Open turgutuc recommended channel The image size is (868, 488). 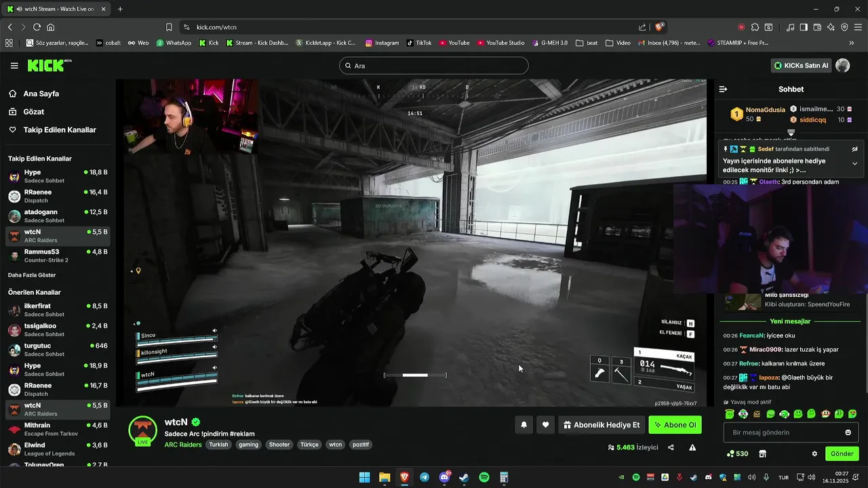coord(58,350)
